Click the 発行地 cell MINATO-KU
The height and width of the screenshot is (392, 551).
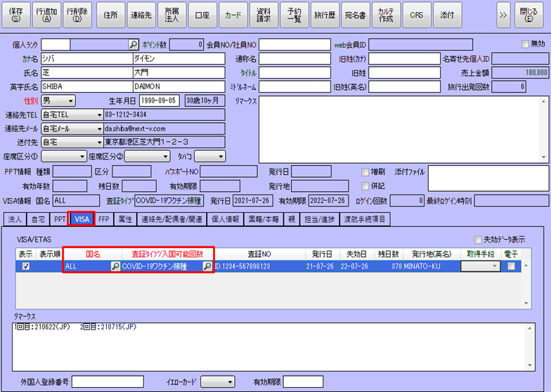[432, 266]
